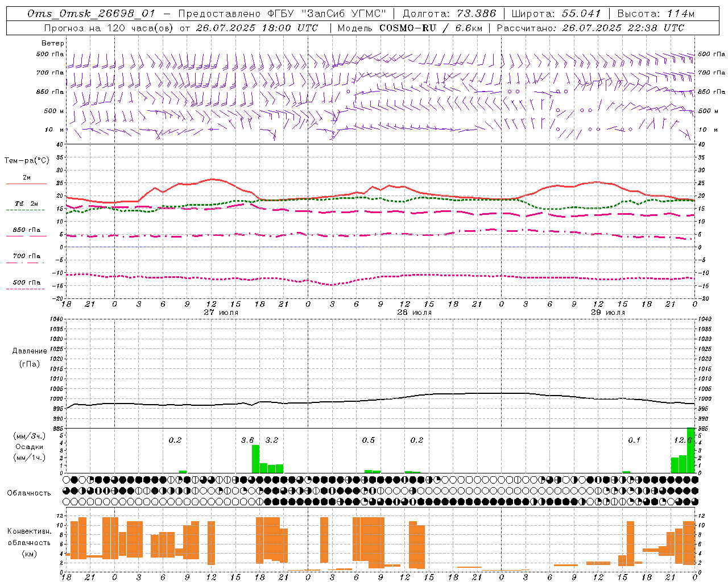Click the green precipitation bar below 3.6

pyautogui.click(x=255, y=459)
